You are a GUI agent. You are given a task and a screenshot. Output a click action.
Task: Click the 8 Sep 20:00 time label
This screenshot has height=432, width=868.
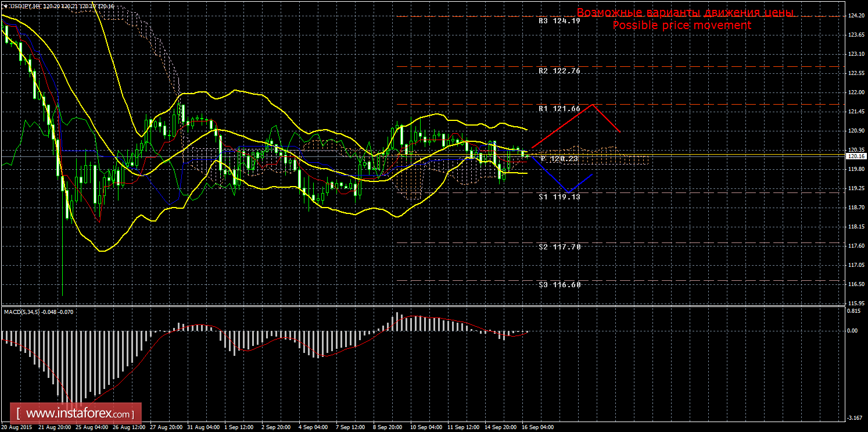pos(388,427)
